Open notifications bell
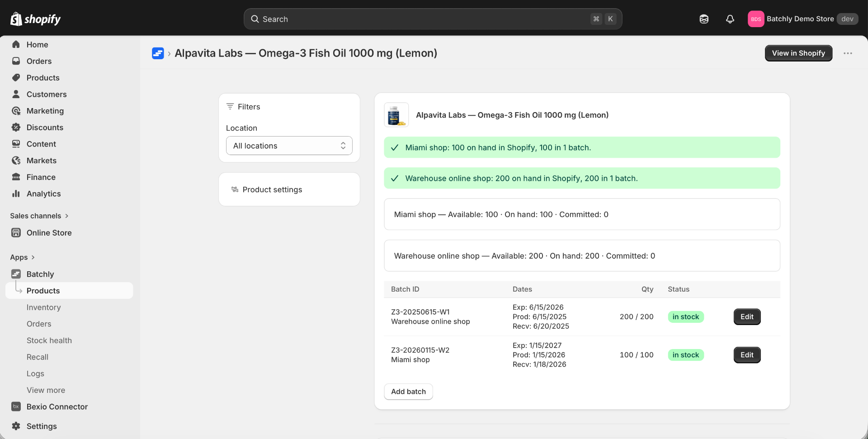This screenshot has height=439, width=868. [x=730, y=19]
